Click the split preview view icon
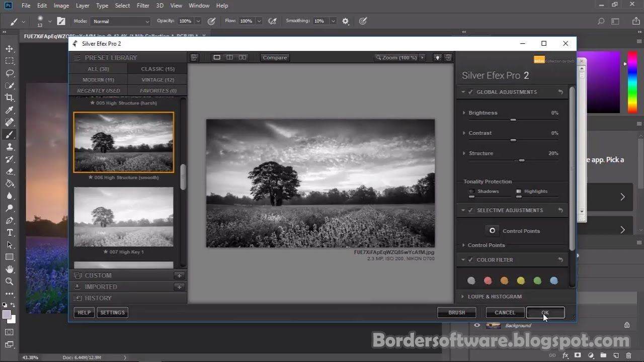This screenshot has height=362, width=644. 229,57
